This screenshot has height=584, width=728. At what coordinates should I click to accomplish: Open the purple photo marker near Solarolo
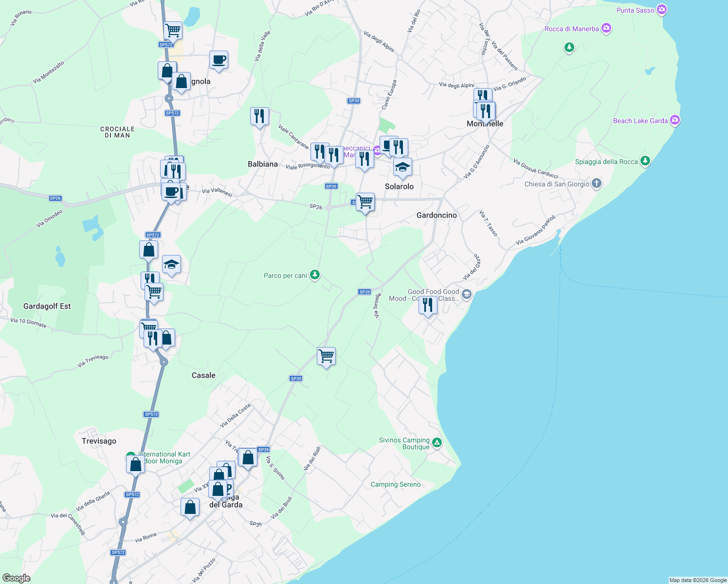click(376, 151)
